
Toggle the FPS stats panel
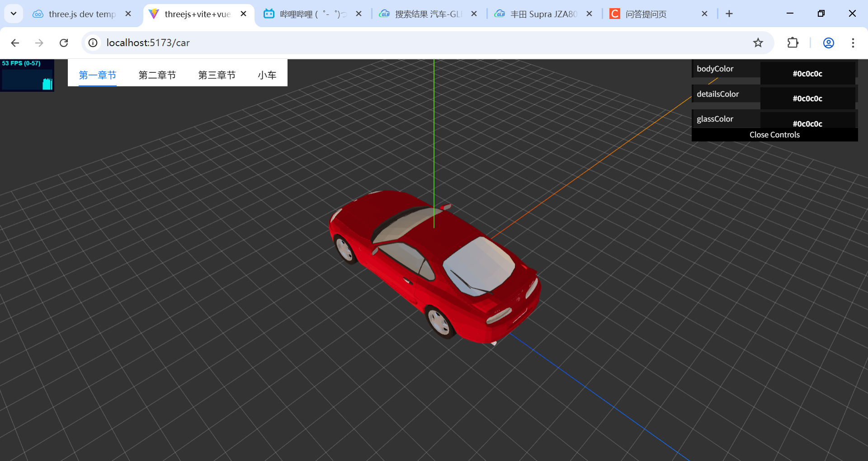27,75
